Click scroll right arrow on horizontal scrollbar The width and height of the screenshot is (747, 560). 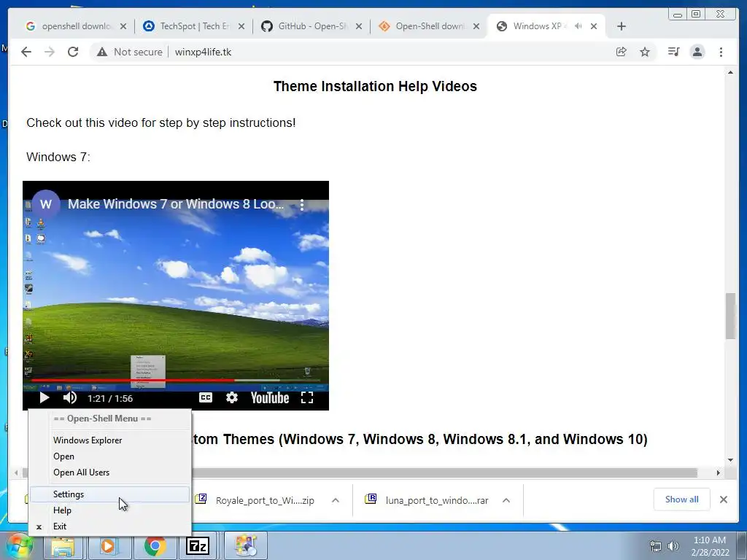pos(718,472)
